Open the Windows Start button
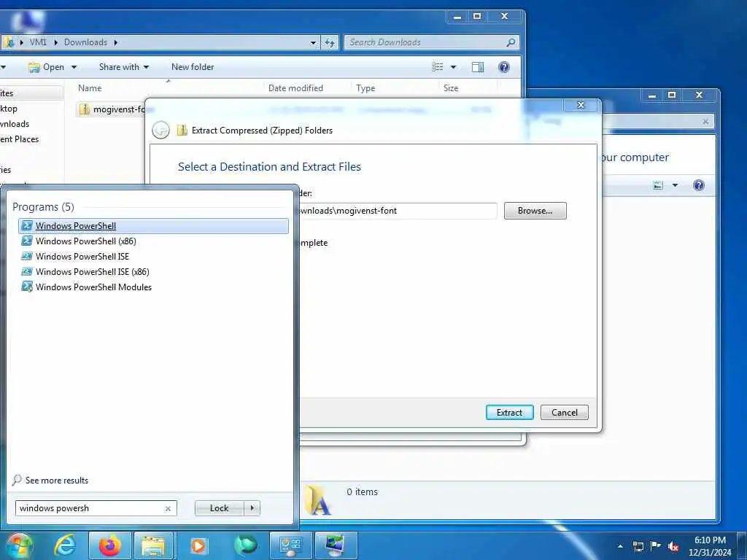Viewport: 747px width, 560px height. click(19, 545)
